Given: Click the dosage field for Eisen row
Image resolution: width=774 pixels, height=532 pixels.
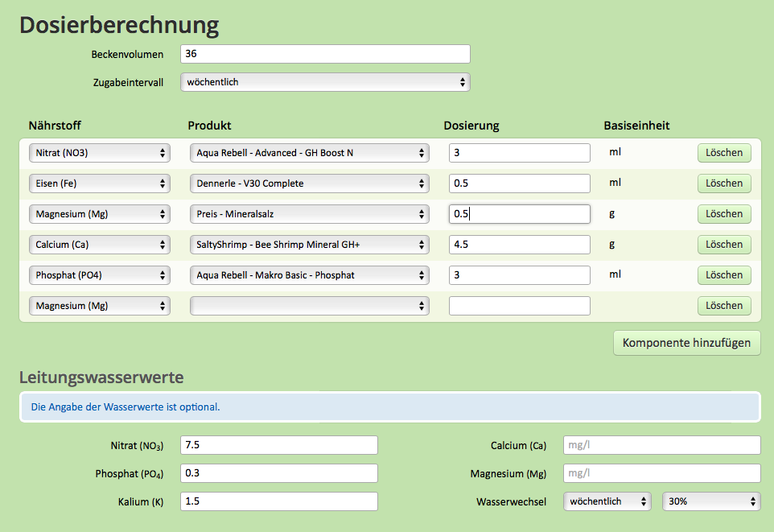Looking at the screenshot, I should (x=519, y=184).
